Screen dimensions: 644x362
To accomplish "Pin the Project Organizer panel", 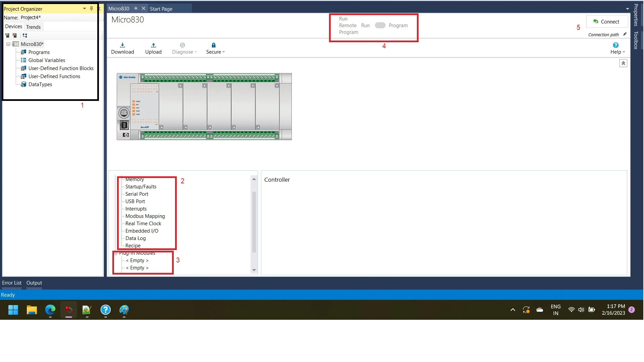I will tap(91, 8).
